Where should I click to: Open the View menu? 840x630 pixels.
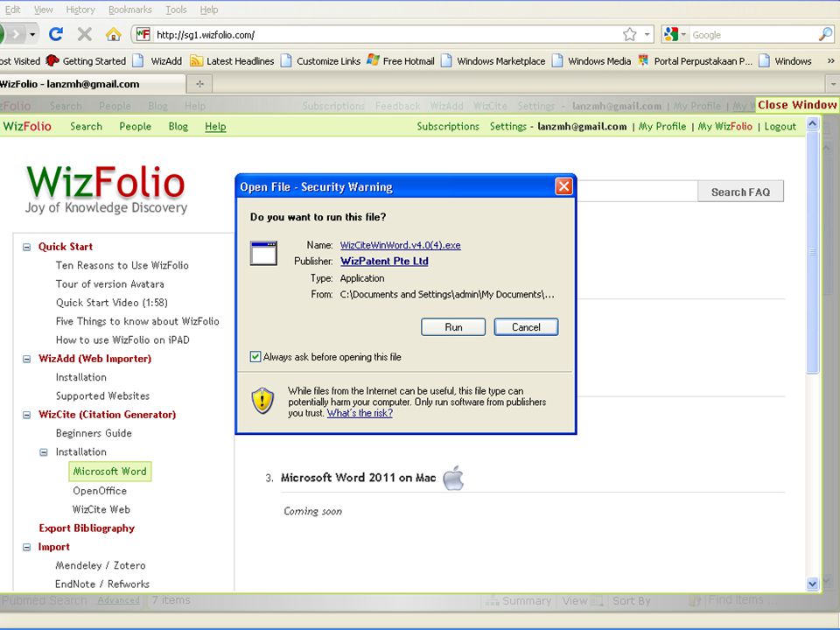43,10
